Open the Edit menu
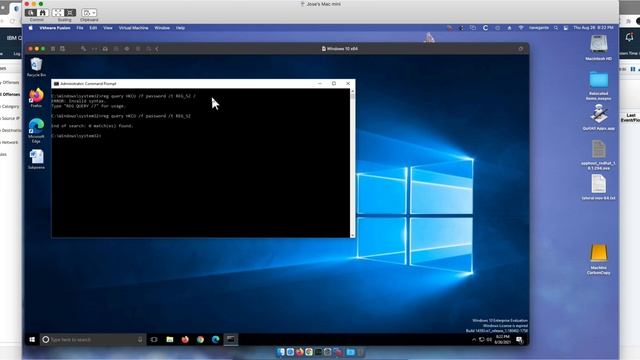 [93, 28]
